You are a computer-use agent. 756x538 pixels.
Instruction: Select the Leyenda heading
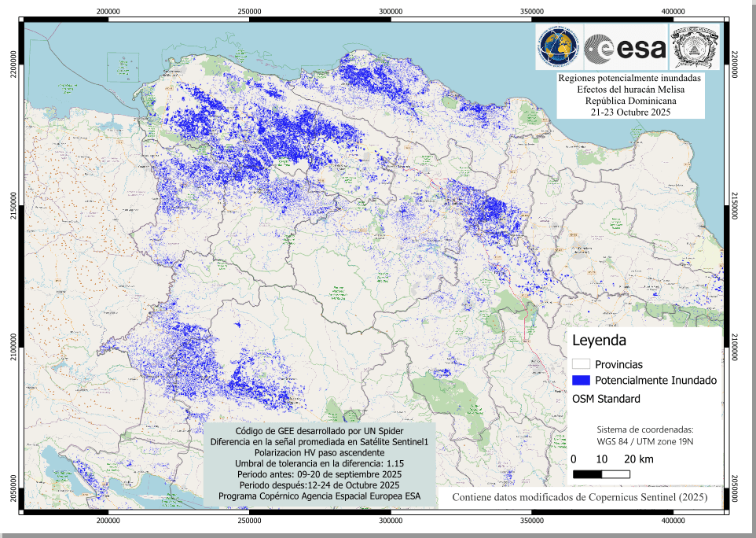tap(599, 341)
